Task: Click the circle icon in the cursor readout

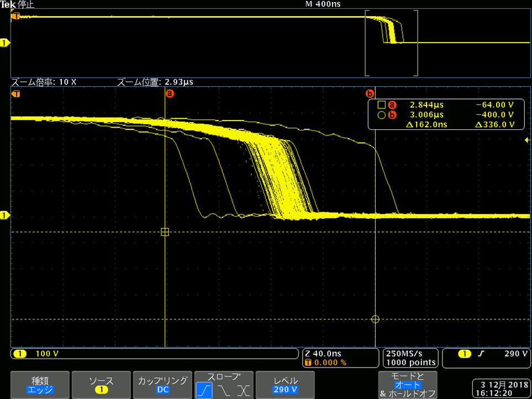Action: click(x=381, y=116)
